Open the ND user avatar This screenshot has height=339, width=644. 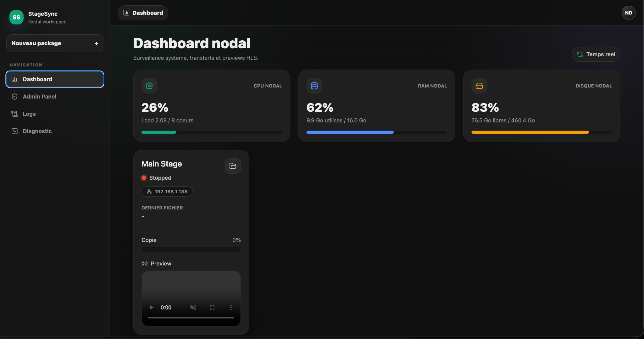click(628, 13)
